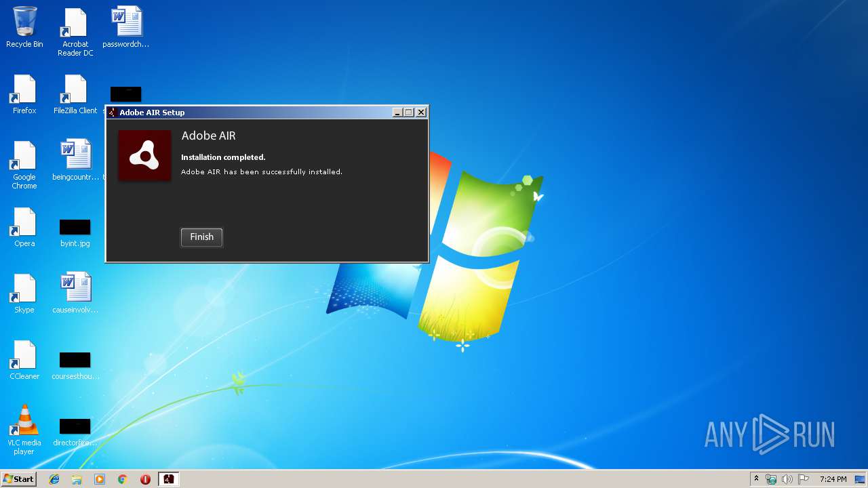
Task: Click the network tray icon
Action: pos(771,479)
